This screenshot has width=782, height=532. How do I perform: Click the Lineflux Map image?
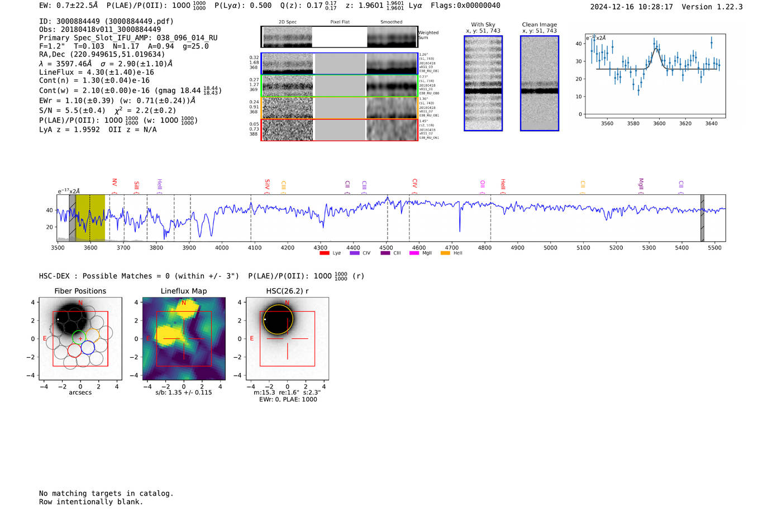[x=184, y=339]
